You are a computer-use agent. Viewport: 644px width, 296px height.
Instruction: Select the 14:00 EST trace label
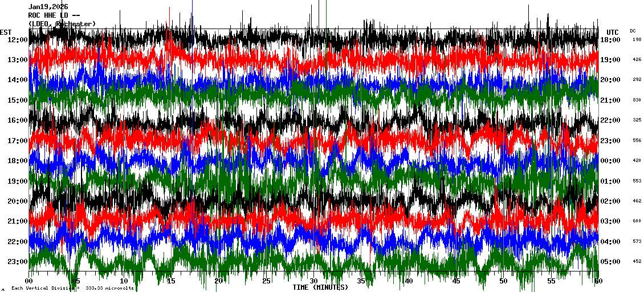tap(18, 80)
